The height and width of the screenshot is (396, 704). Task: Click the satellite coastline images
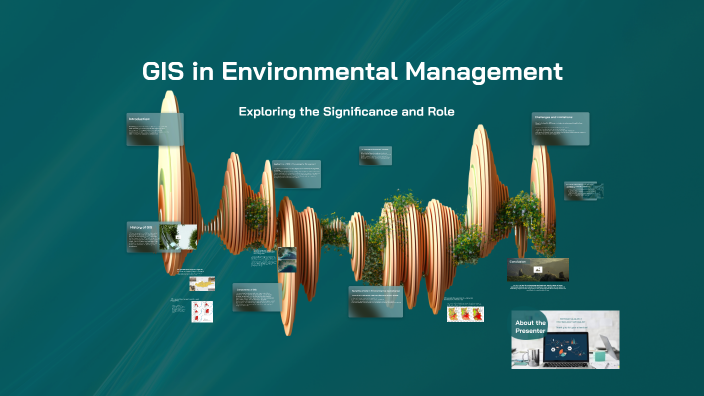tap(287, 260)
